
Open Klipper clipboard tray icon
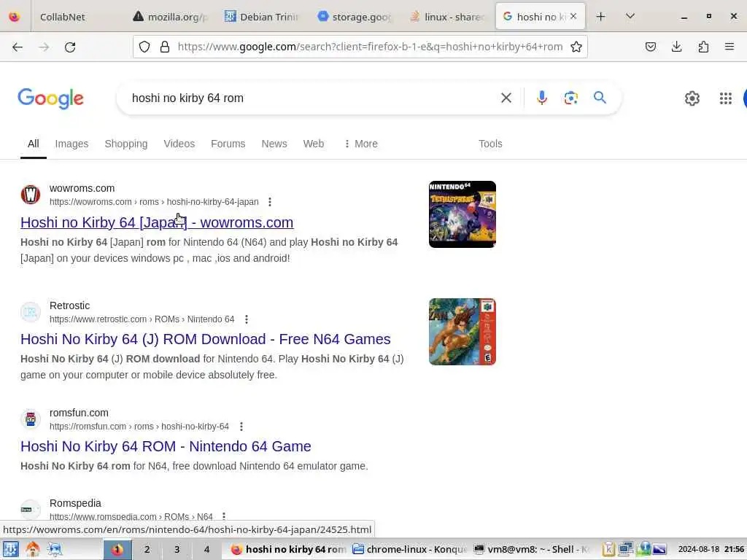point(608,550)
